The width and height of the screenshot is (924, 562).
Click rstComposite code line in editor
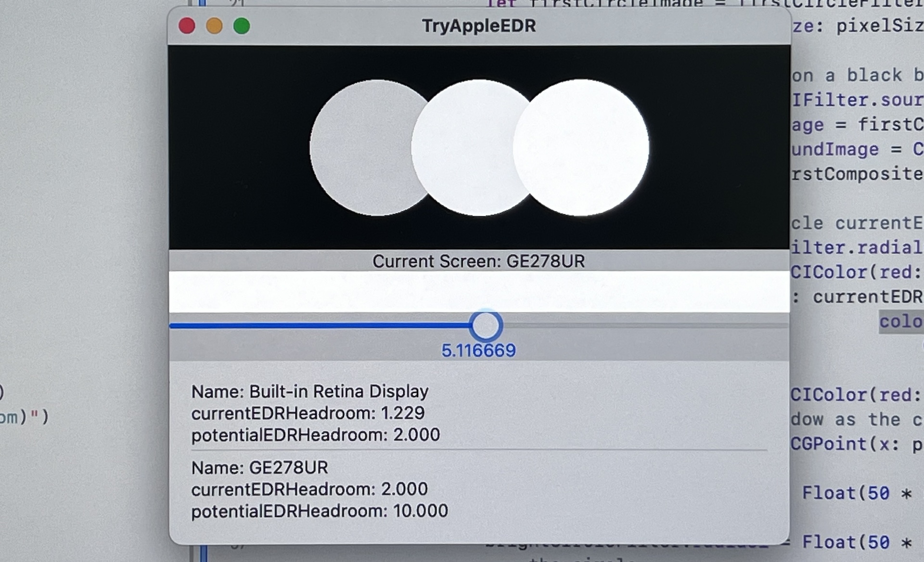(857, 174)
